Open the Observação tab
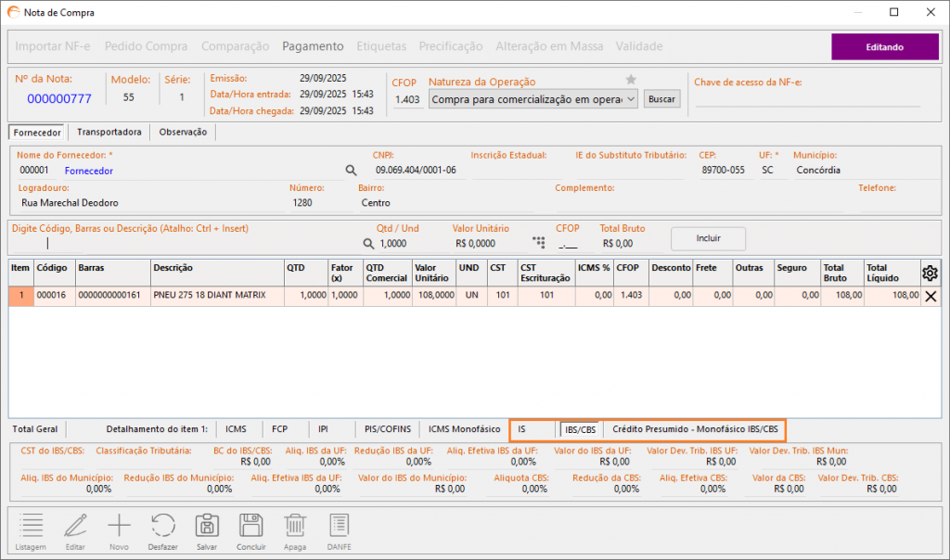The image size is (950, 560). tap(183, 133)
